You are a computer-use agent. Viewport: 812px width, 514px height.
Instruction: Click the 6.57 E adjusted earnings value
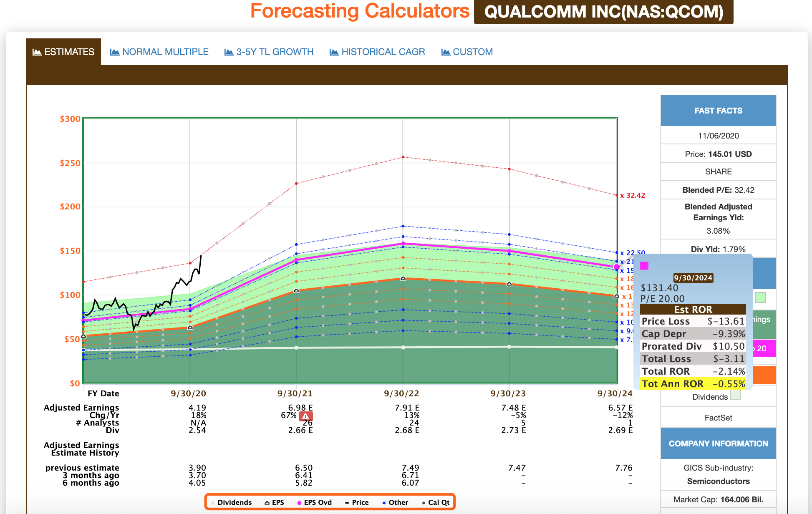620,408
